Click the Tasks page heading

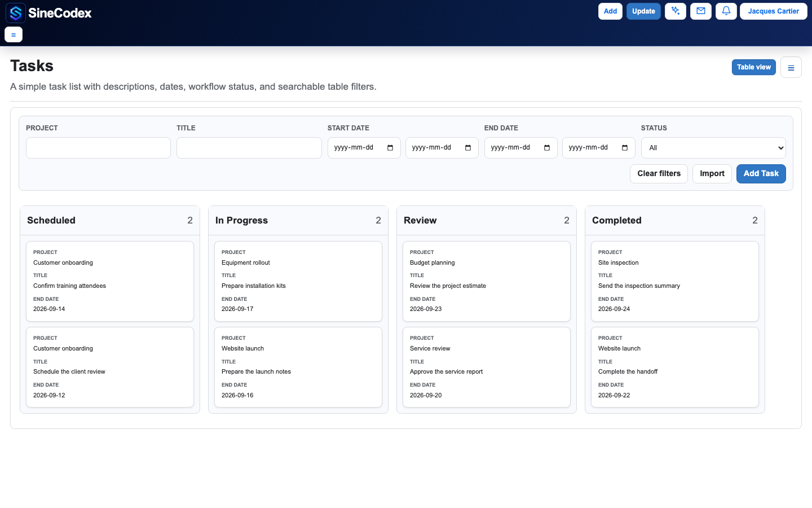[32, 66]
